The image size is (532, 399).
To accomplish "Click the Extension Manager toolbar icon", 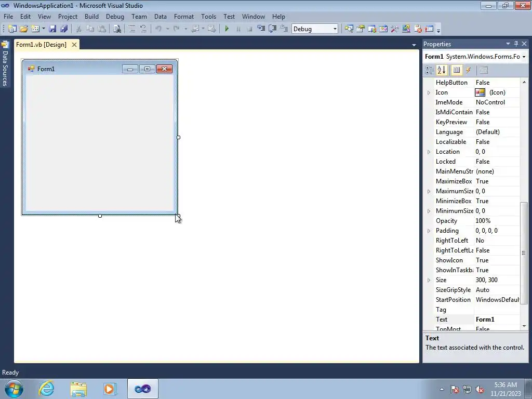I will (x=406, y=29).
